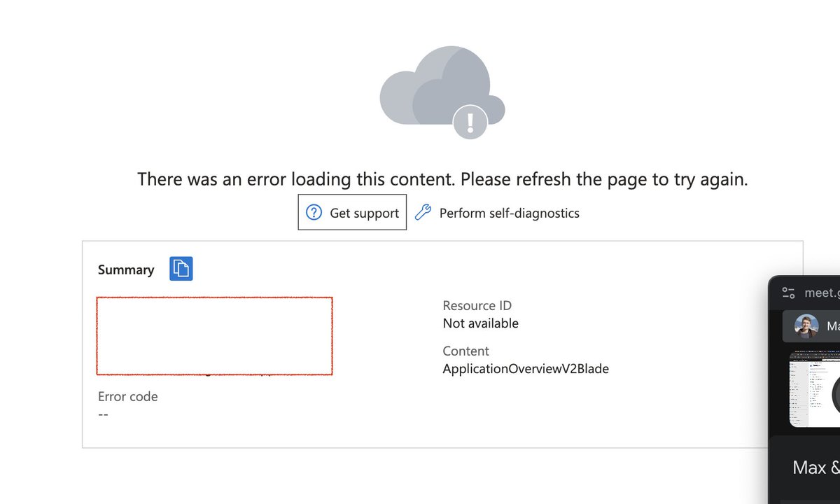Screen dimensions: 840x504
Task: Click the 'Max &' meeting title in Meet window
Action: click(x=816, y=468)
